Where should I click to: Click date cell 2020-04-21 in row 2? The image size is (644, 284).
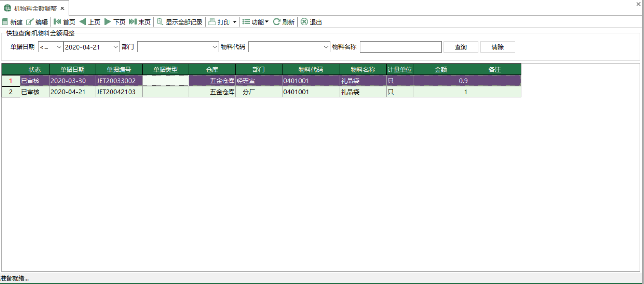point(72,92)
